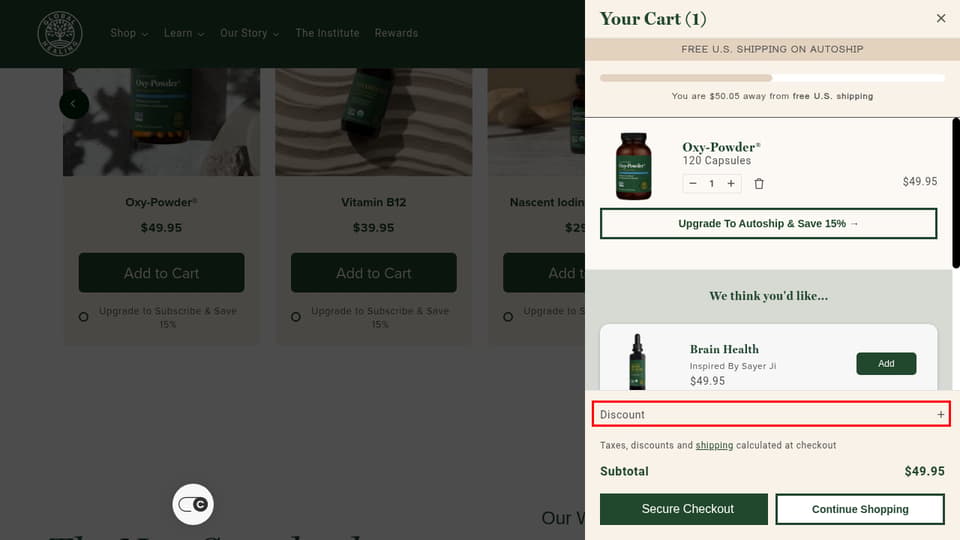Click the "$39.95" Vitamin B12 price
Viewport: 960px width, 540px height.
[373, 228]
